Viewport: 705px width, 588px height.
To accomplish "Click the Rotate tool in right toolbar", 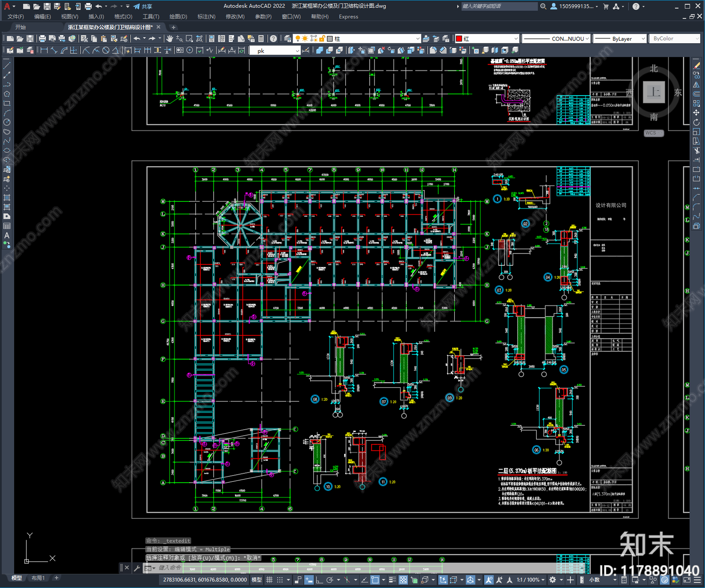I will (x=696, y=123).
